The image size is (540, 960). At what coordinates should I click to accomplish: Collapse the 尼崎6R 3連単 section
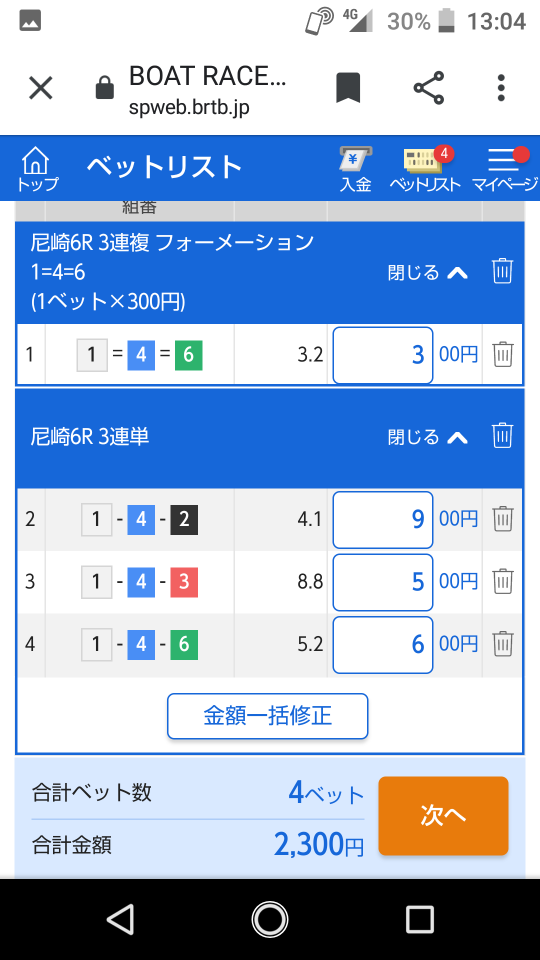point(428,437)
